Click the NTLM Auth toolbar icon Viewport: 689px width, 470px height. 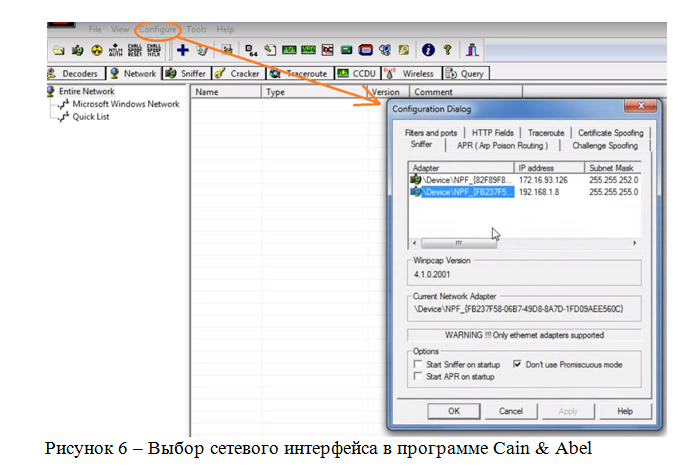tap(116, 50)
